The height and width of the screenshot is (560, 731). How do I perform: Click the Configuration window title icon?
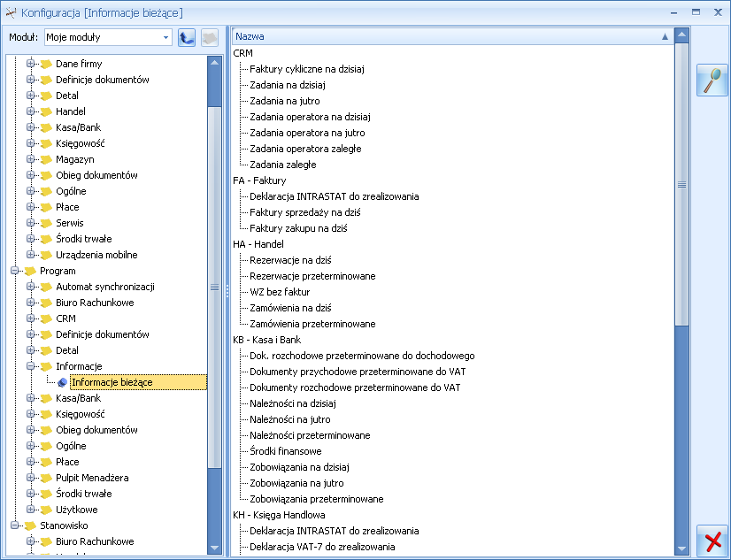[x=12, y=12]
